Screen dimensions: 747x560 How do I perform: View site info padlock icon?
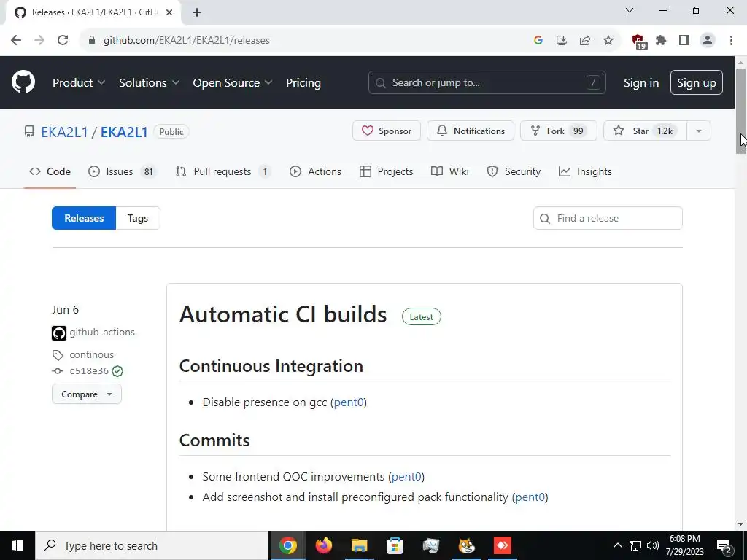[92, 41]
